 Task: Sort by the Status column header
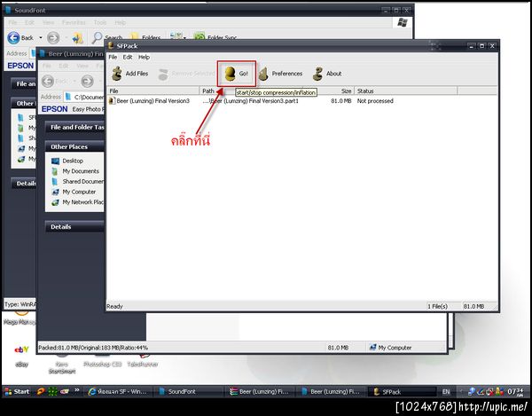pos(406,91)
